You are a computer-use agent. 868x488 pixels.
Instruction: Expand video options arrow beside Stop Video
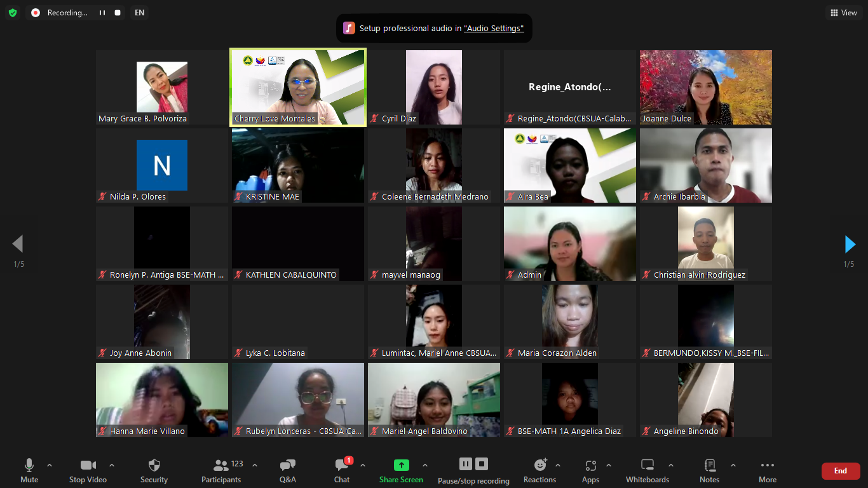112,465
